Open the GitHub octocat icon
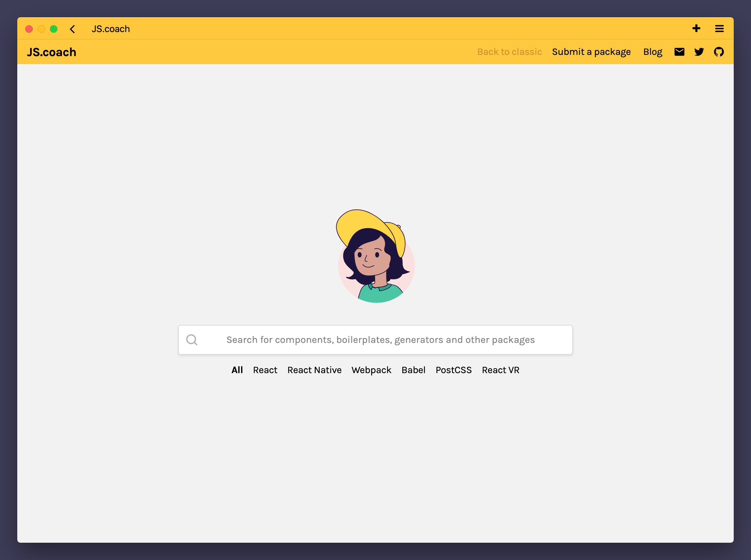751x560 pixels. click(718, 52)
